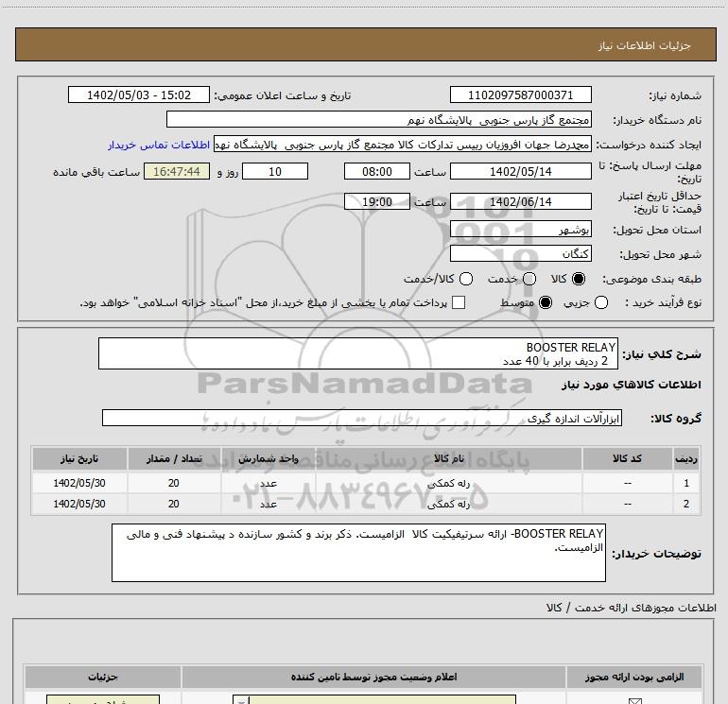Click the تعداد / مقدار column header
728x704 pixels.
click(174, 458)
